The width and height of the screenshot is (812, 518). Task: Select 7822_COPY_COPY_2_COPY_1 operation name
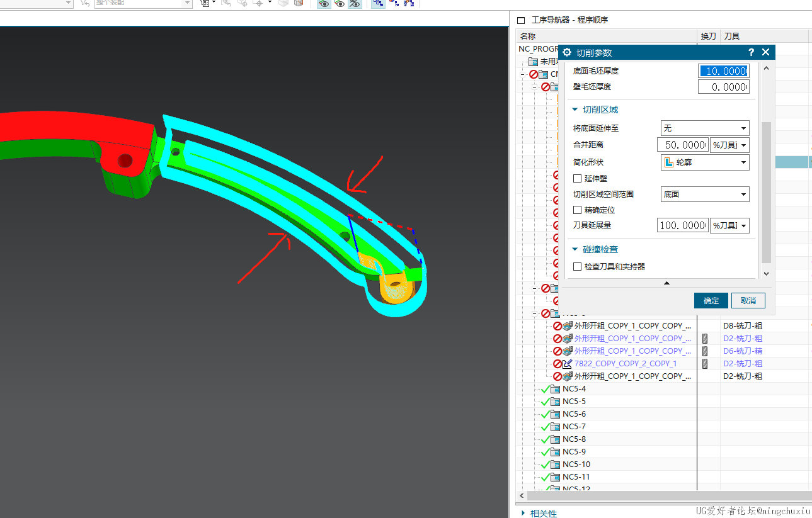626,364
